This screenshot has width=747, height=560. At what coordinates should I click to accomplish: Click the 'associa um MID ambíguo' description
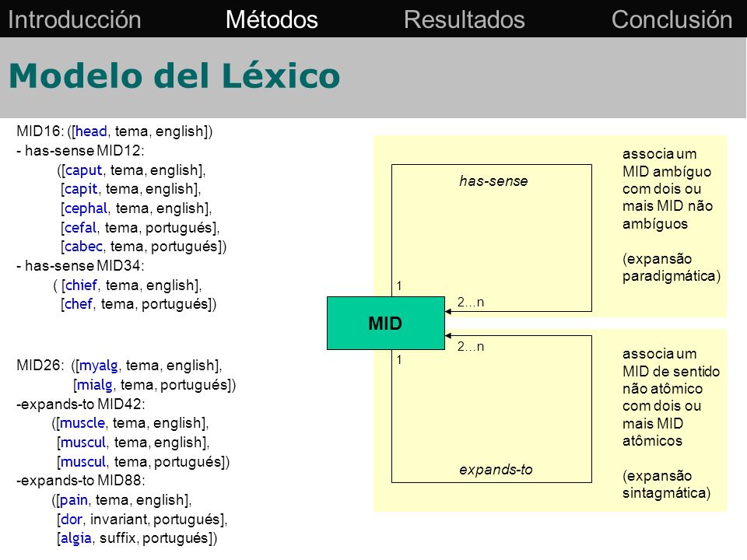click(668, 188)
